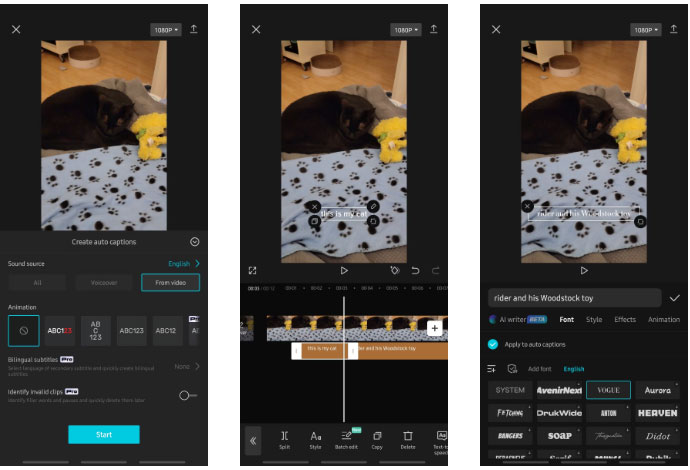The height and width of the screenshot is (470, 690).
Task: Uncheck Apply to auto captions
Action: pyautogui.click(x=493, y=343)
